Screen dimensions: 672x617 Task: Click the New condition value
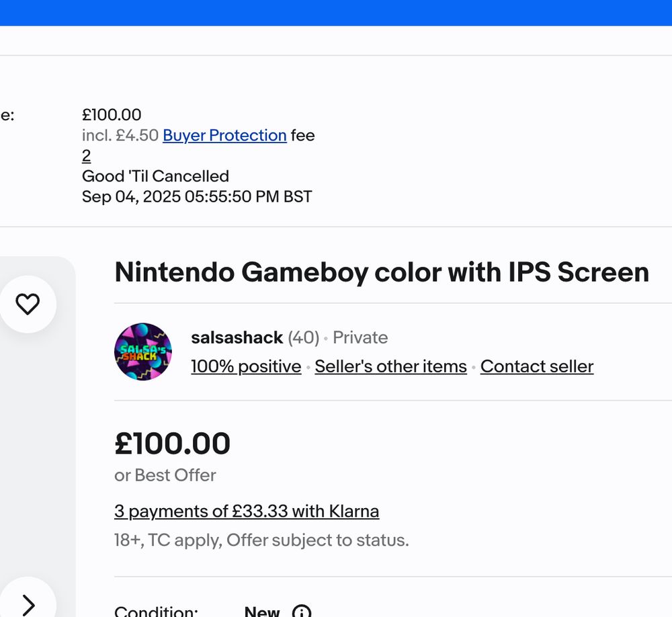click(x=262, y=612)
